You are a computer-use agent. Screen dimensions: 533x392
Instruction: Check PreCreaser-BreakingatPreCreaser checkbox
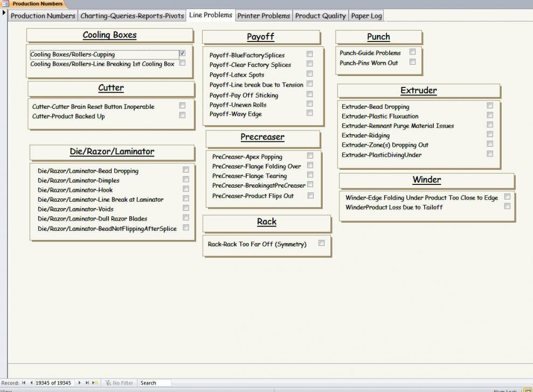[310, 184]
